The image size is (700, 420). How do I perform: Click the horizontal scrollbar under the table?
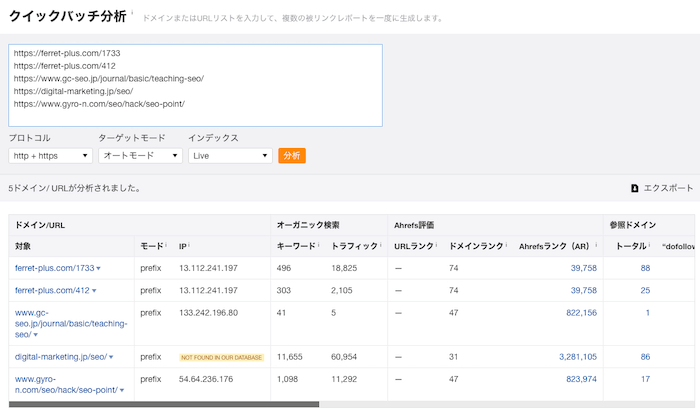[164, 404]
